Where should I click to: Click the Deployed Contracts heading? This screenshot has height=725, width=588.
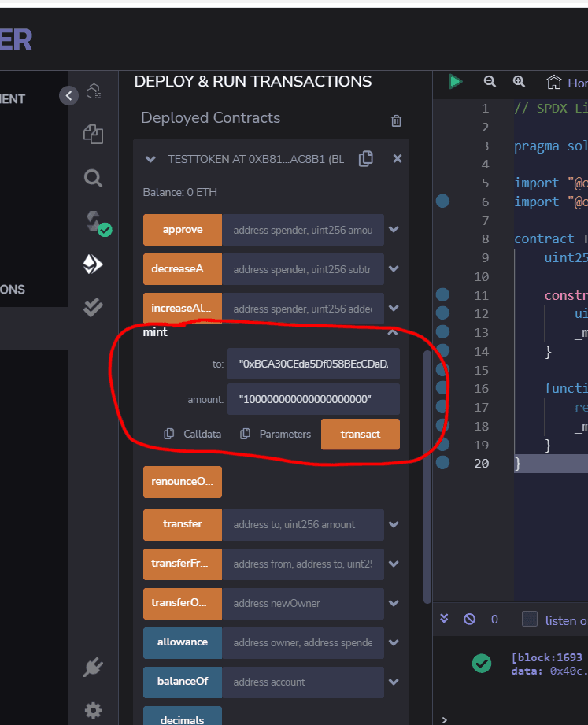pos(211,118)
